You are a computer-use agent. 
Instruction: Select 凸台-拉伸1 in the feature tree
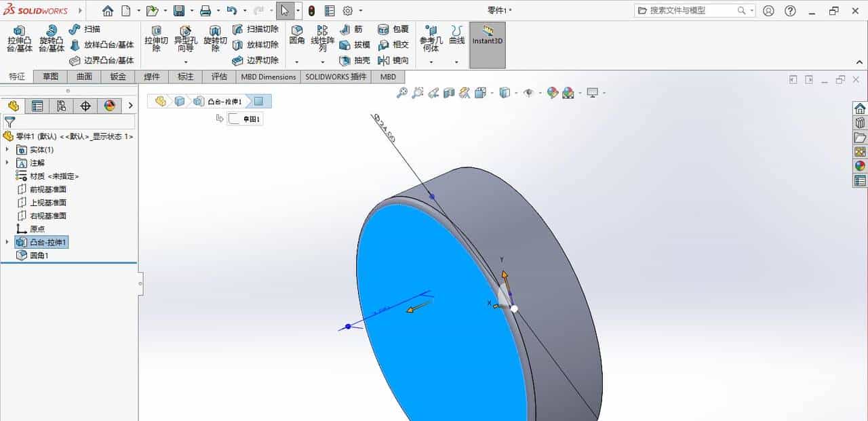coord(45,242)
